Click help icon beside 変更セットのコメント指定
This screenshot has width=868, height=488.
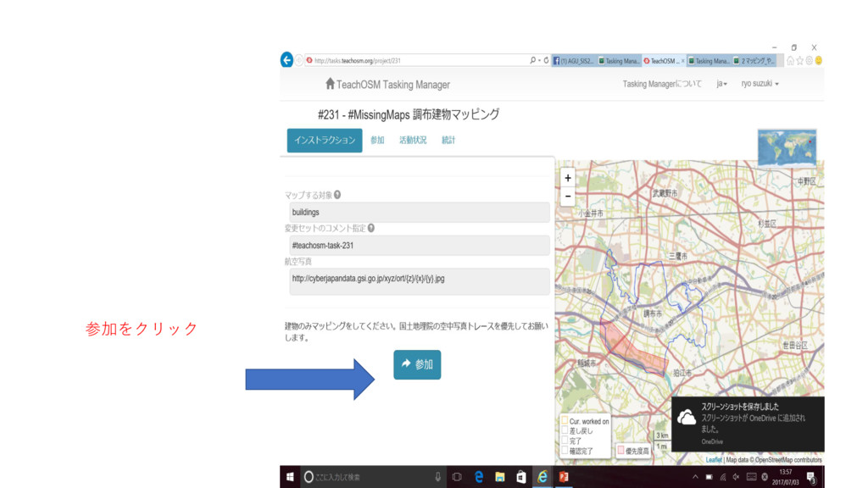[x=371, y=228]
